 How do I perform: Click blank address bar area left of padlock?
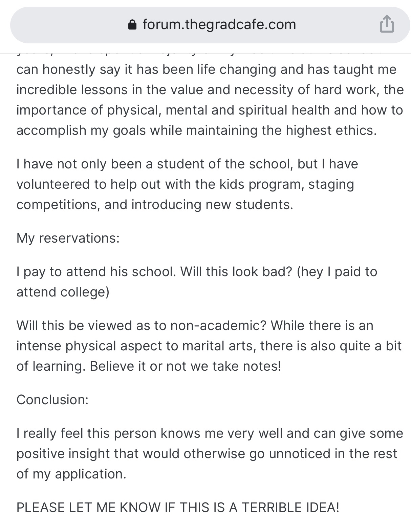68,25
